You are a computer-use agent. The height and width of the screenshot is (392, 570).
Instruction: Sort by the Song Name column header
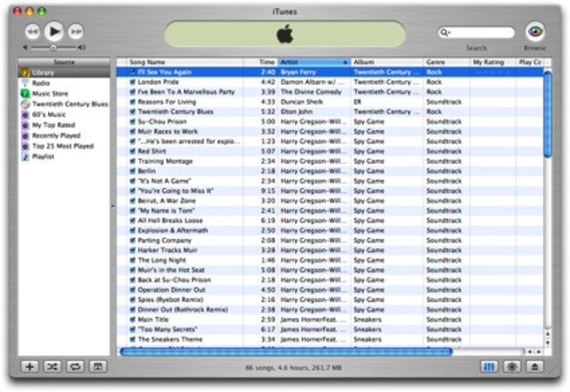[184, 62]
